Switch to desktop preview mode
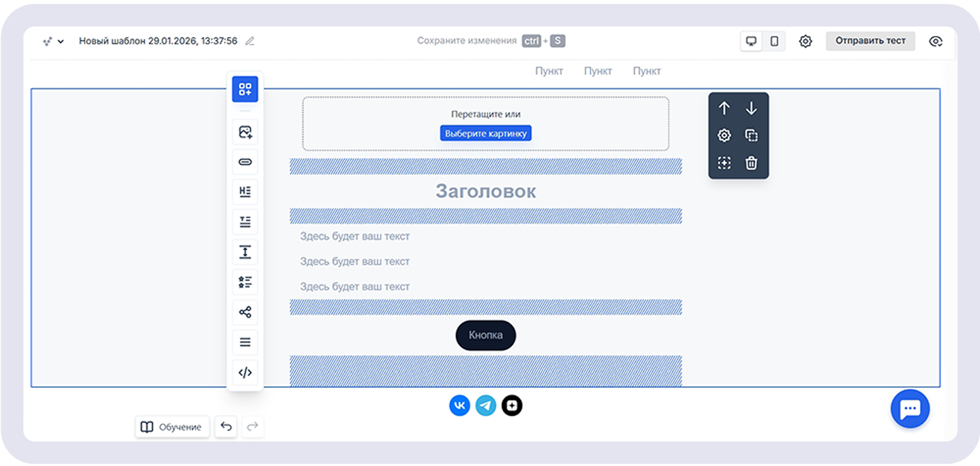 click(x=751, y=41)
